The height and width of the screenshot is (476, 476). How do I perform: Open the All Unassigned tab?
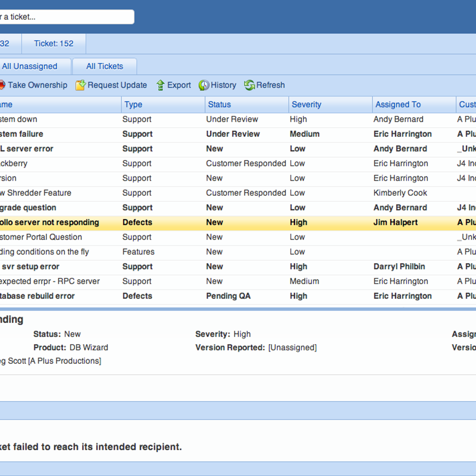click(x=35, y=66)
